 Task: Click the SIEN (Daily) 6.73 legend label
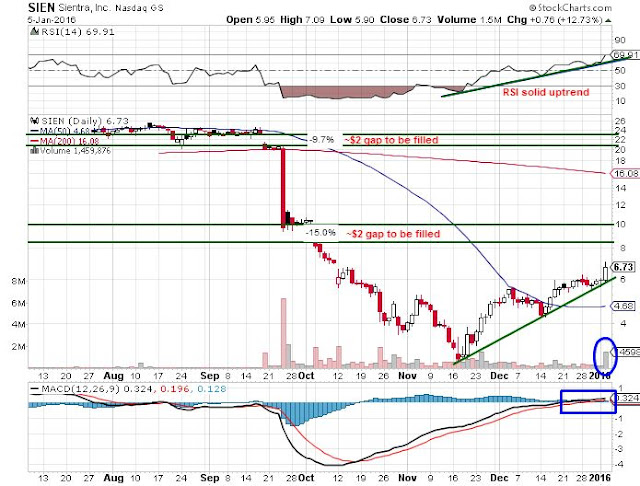pyautogui.click(x=85, y=121)
